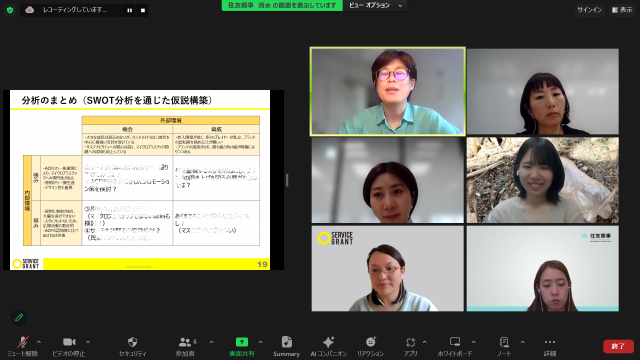Open the Notes icon
The image size is (640, 360).
[x=504, y=342]
